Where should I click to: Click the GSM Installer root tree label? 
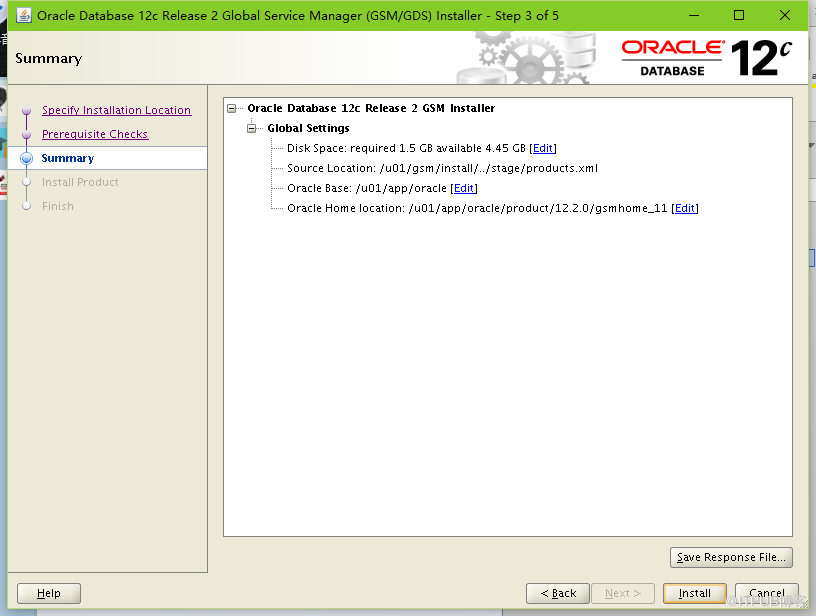pyautogui.click(x=371, y=108)
